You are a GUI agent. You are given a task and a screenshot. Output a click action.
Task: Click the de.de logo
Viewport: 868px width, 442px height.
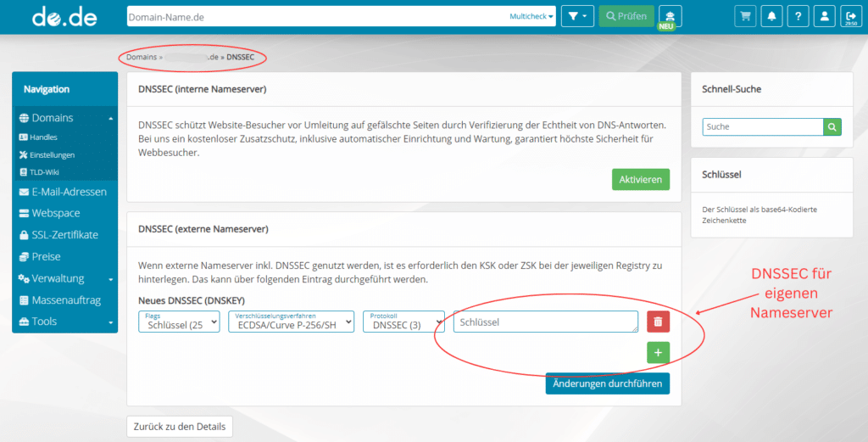pyautogui.click(x=64, y=18)
